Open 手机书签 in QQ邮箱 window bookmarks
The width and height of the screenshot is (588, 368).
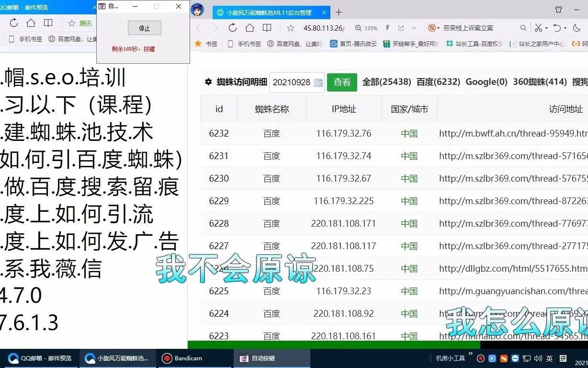25,39
